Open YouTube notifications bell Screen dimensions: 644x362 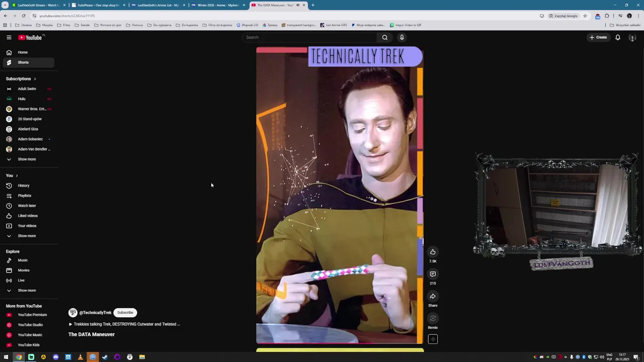(x=618, y=37)
